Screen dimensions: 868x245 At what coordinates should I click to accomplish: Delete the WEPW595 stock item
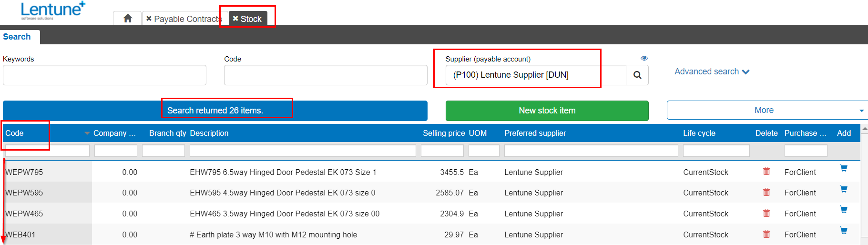click(766, 192)
